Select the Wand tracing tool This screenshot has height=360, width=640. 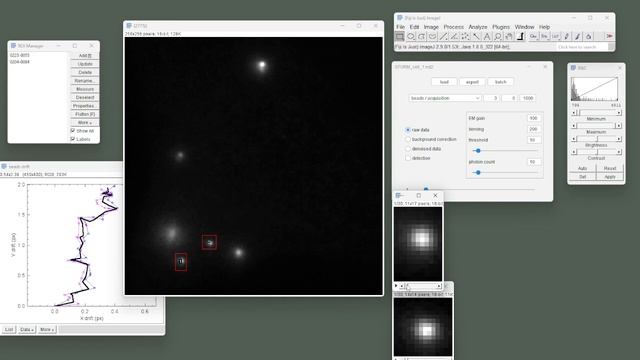(x=476, y=37)
